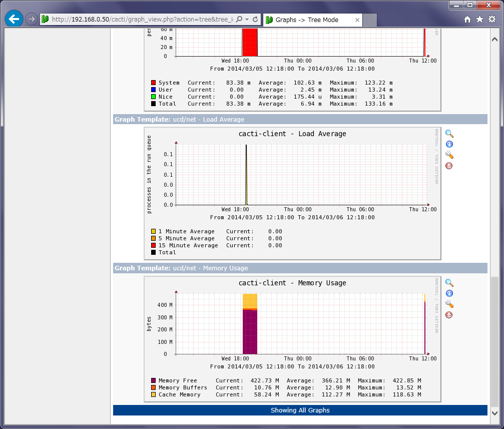Image resolution: width=504 pixels, height=429 pixels.
Task: Focus the URL address field
Action: 143,20
